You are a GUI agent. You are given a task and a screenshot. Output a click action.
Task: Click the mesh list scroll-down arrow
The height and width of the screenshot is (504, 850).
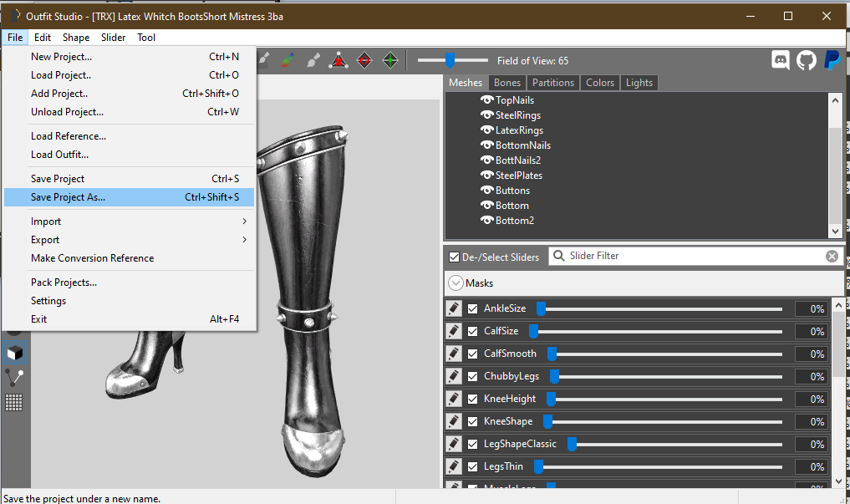835,232
